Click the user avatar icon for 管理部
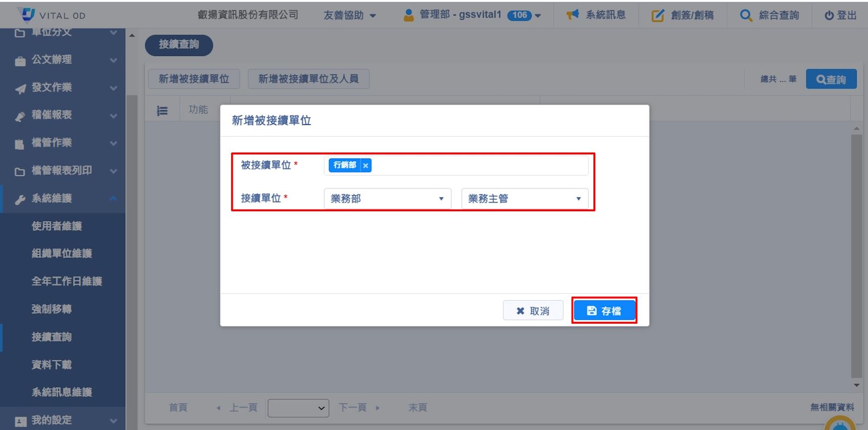Screen dimensions: 868x430 point(409,15)
